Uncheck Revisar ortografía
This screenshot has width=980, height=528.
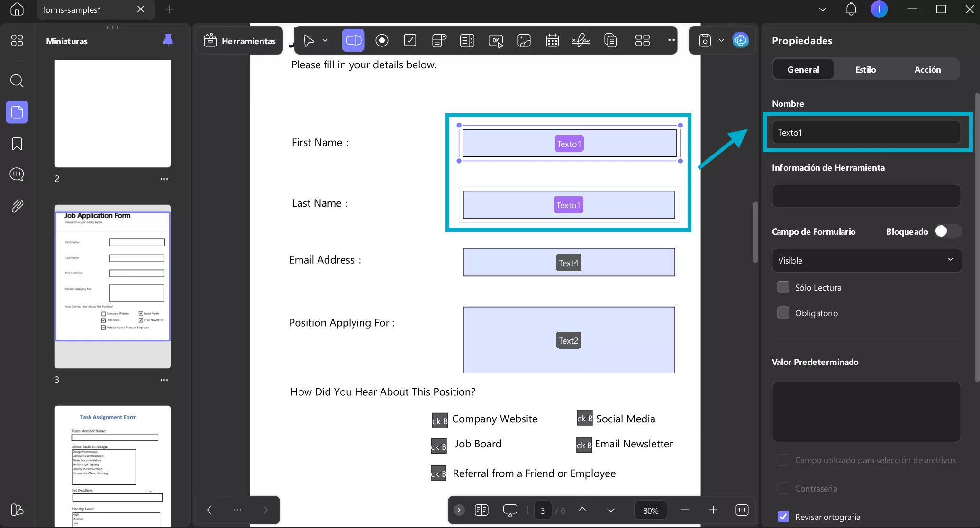tap(783, 517)
